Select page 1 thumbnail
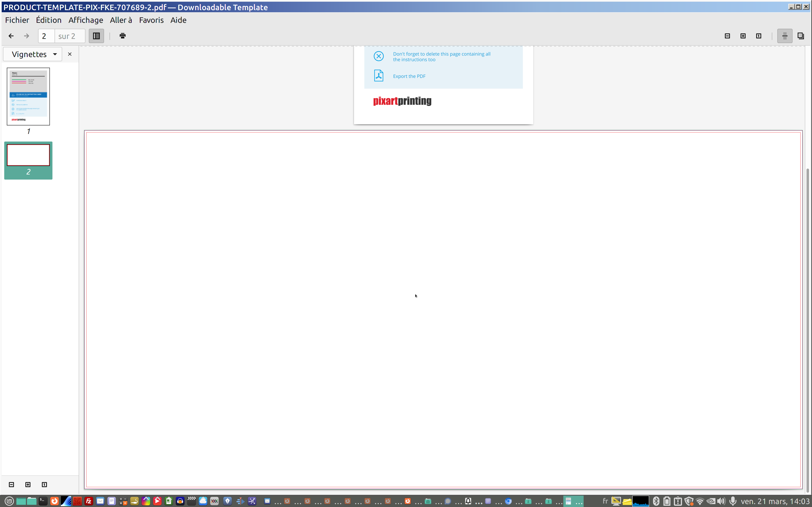Viewport: 812px width, 507px height. tap(28, 97)
